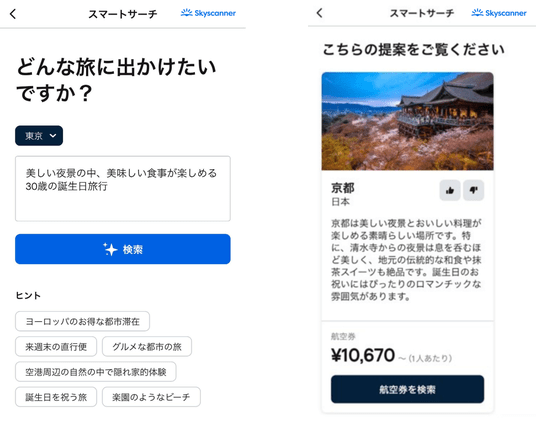Click the sparkle icon on the 検索 button
The height and width of the screenshot is (422, 536).
coord(110,249)
